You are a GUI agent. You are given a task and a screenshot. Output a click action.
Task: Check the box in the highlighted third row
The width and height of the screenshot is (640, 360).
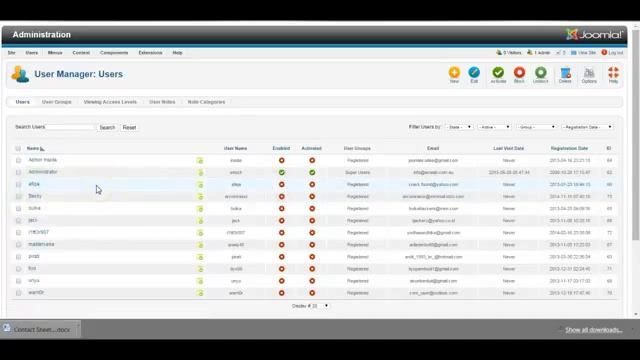(18, 184)
